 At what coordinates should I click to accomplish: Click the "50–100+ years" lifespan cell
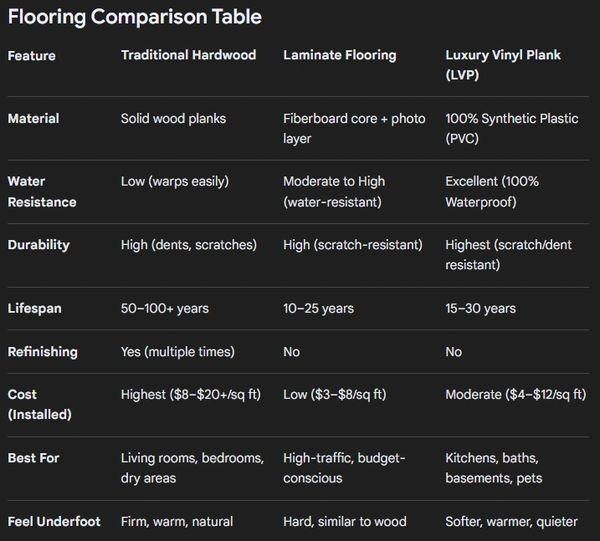[165, 309]
